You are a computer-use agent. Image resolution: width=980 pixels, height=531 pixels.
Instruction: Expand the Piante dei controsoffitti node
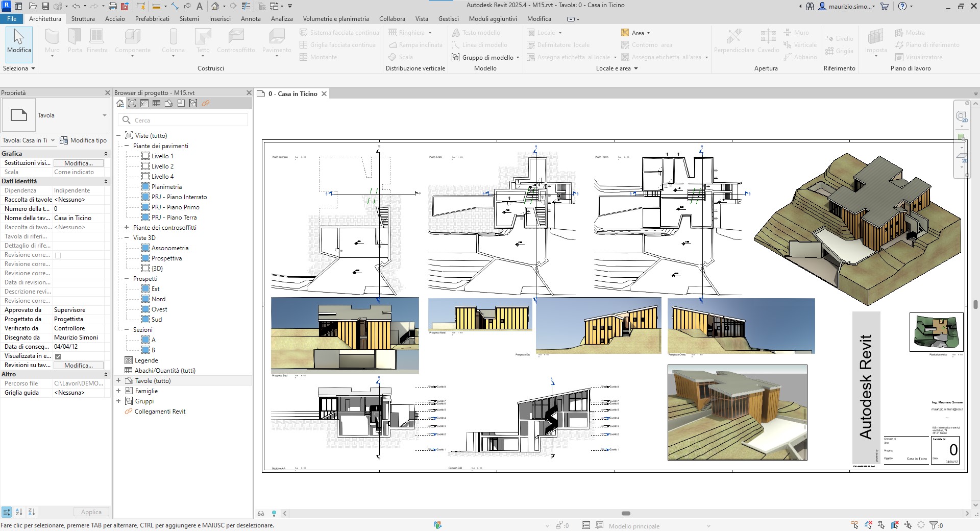coord(126,227)
